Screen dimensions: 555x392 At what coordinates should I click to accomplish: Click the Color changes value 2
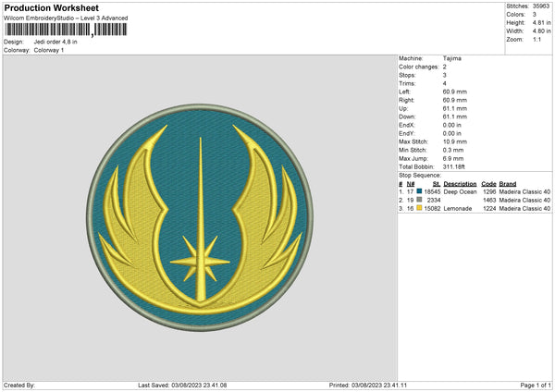[x=445, y=67]
